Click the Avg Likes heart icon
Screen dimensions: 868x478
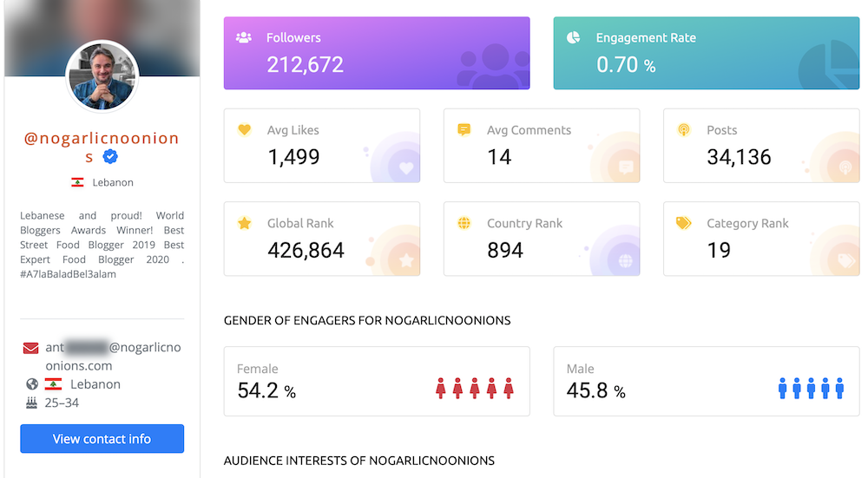(x=244, y=130)
